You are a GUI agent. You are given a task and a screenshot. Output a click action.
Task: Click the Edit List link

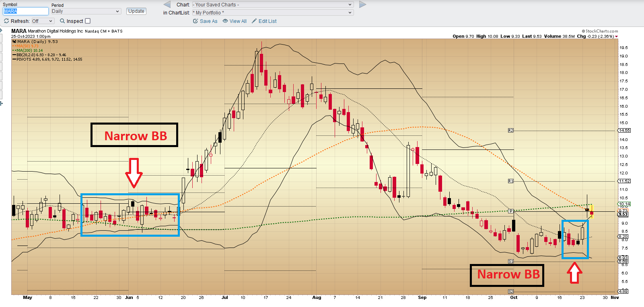267,21
